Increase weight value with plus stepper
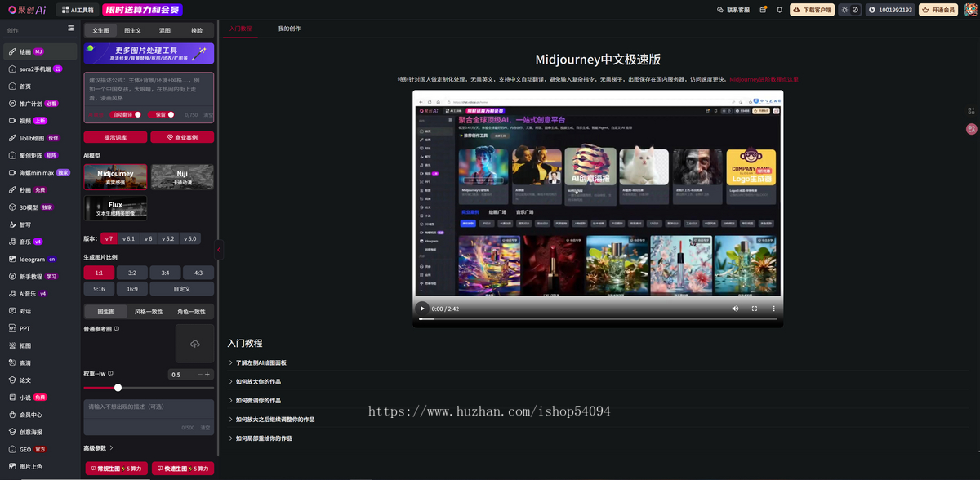 click(207, 375)
